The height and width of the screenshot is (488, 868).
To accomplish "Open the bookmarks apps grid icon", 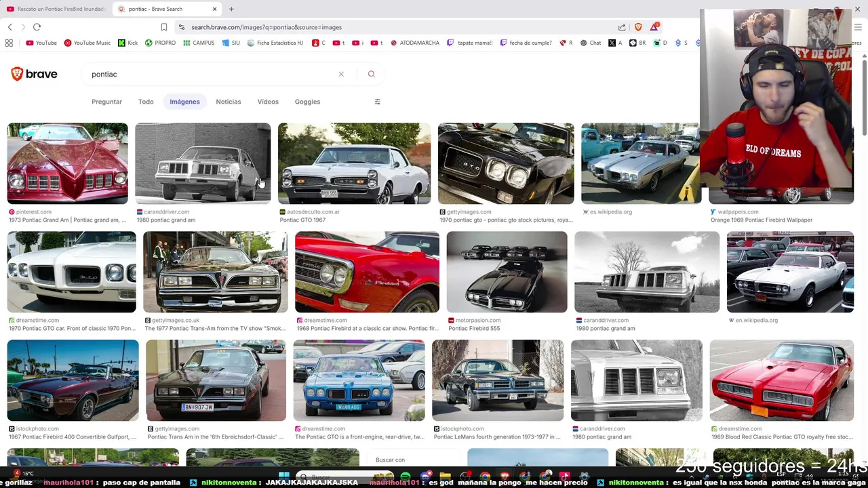I will pyautogui.click(x=9, y=43).
